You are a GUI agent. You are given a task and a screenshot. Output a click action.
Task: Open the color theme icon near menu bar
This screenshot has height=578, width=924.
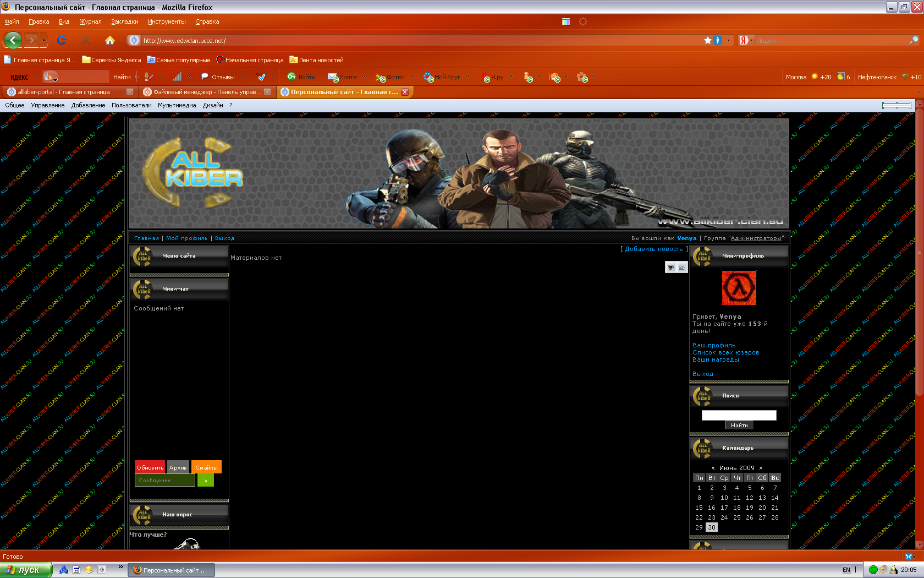(565, 21)
